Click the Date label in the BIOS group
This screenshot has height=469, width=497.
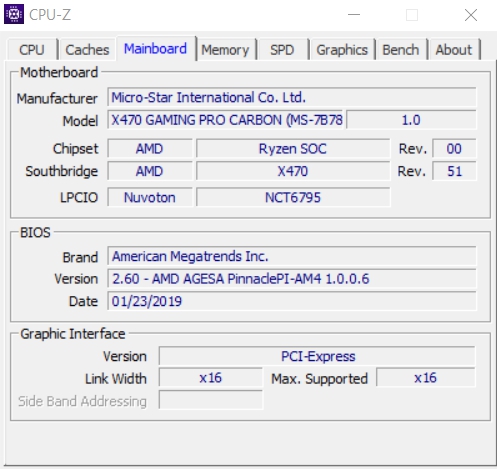coord(83,301)
